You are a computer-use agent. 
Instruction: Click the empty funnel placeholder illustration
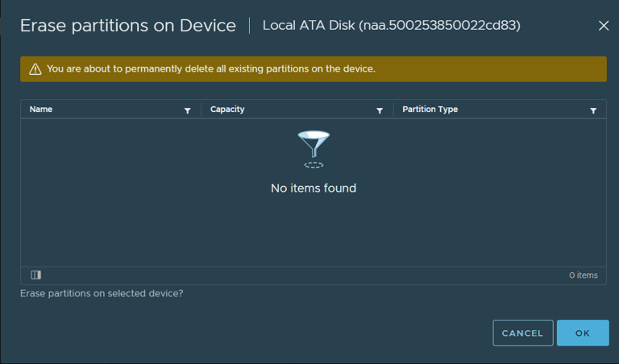pyautogui.click(x=314, y=149)
